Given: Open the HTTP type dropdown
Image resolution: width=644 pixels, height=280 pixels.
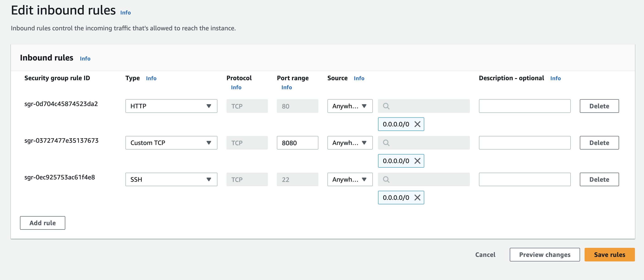Looking at the screenshot, I should click(171, 106).
